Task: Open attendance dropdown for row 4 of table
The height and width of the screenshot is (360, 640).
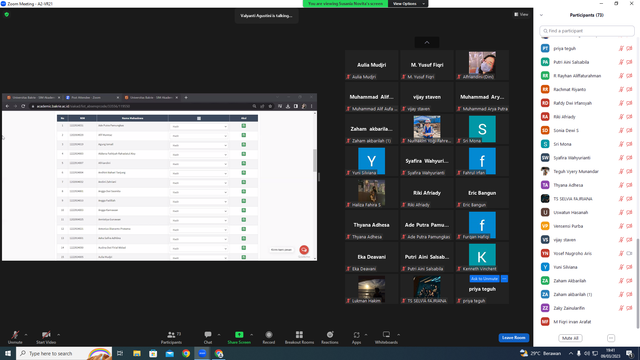Action: [199, 155]
